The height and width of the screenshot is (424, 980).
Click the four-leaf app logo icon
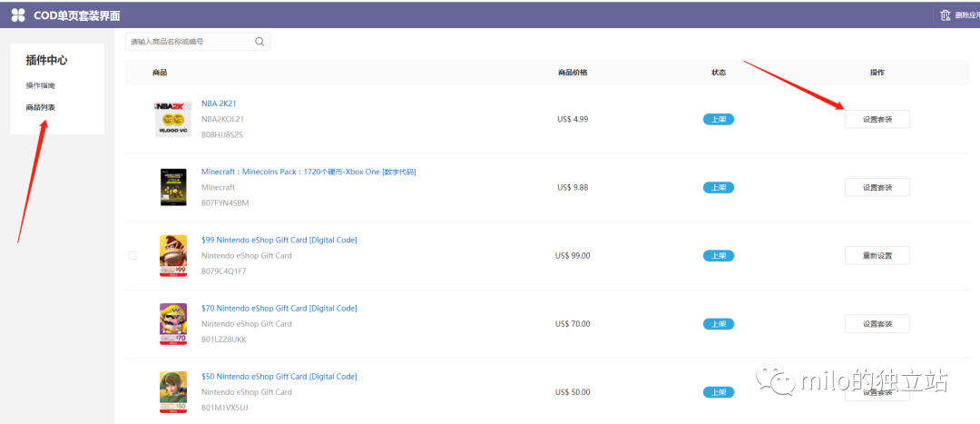click(18, 15)
